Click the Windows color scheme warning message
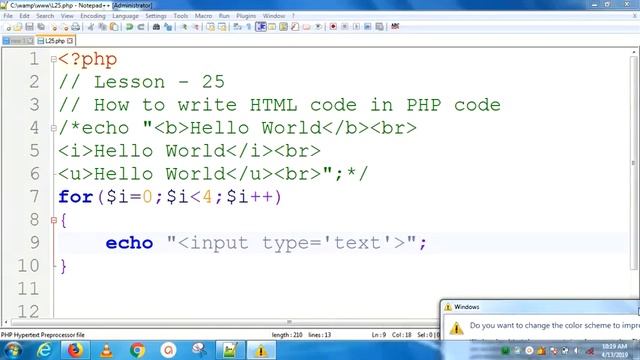The image size is (640, 360). [554, 325]
